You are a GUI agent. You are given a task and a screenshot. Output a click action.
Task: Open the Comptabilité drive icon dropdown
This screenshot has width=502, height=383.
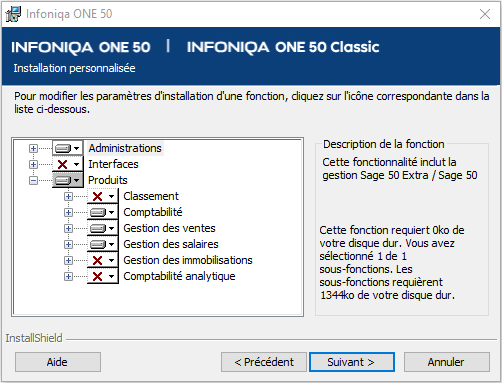pos(103,212)
